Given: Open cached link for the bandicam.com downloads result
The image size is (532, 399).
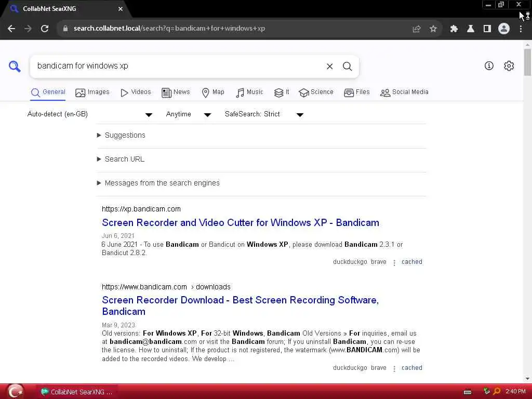Looking at the screenshot, I should [412, 368].
